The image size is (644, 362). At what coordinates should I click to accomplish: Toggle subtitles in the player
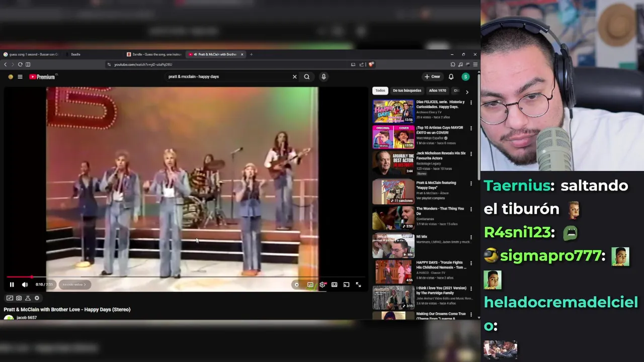click(x=310, y=285)
